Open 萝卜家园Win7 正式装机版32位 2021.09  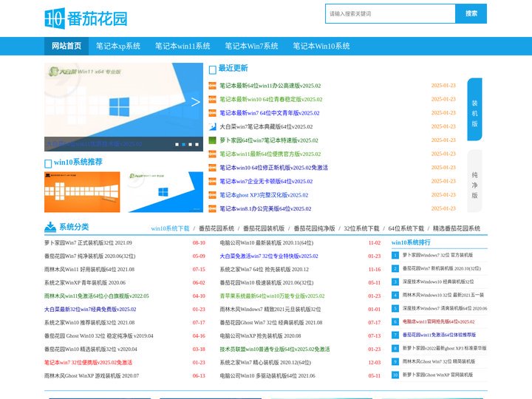[x=88, y=243]
